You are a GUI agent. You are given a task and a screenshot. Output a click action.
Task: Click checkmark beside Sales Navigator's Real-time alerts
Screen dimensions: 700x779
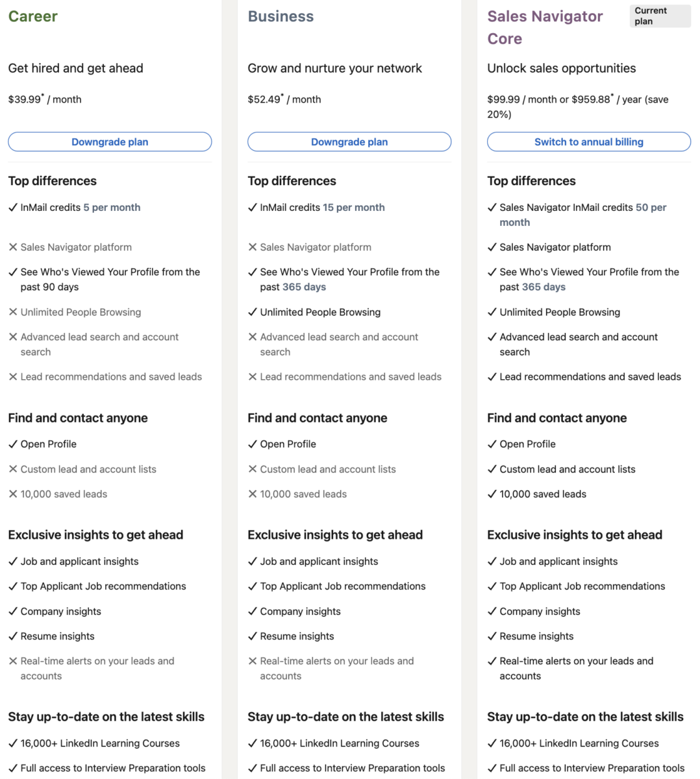[x=492, y=662]
